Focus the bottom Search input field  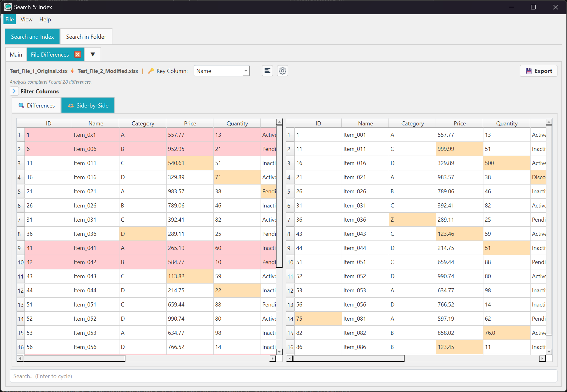pos(283,376)
